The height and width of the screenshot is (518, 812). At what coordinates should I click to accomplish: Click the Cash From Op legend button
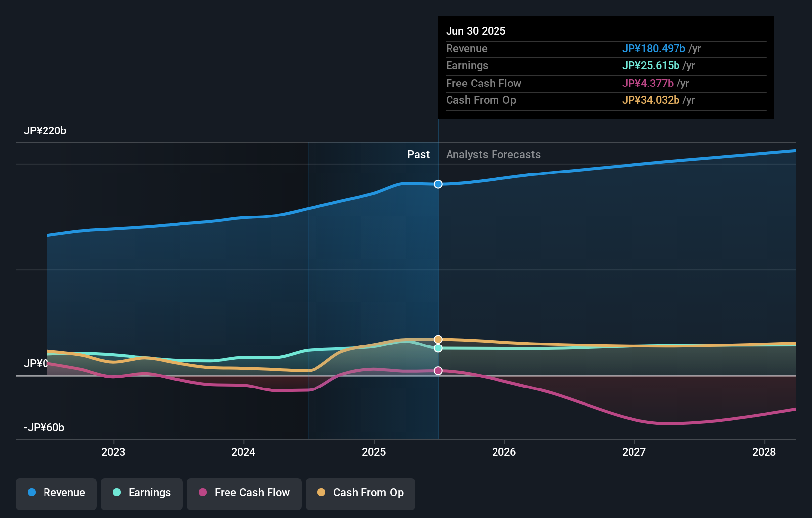tap(360, 492)
